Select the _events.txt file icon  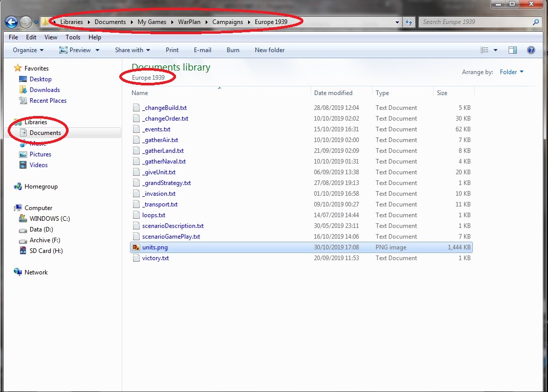[136, 129]
